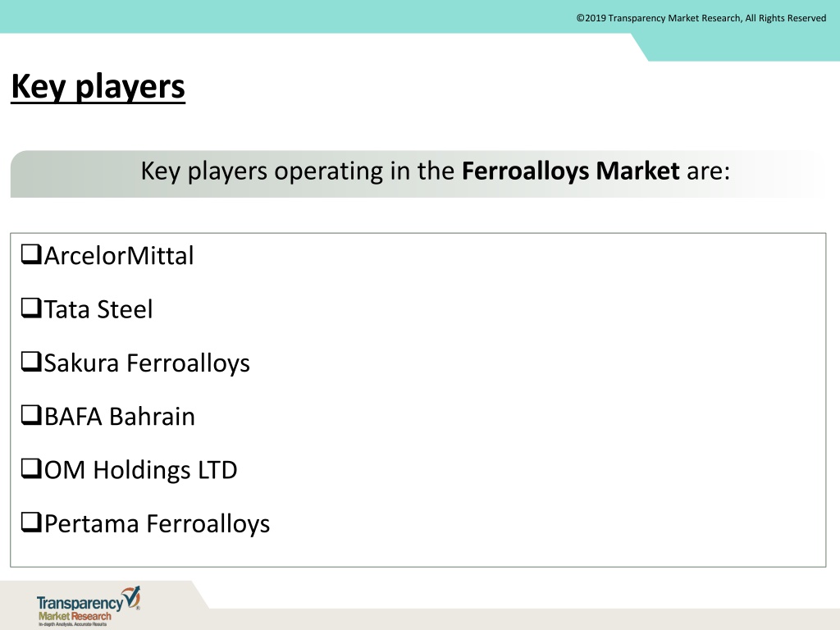
Task: Toggle the box bullet before OM Holdings LTD
Action: pyautogui.click(x=31, y=468)
